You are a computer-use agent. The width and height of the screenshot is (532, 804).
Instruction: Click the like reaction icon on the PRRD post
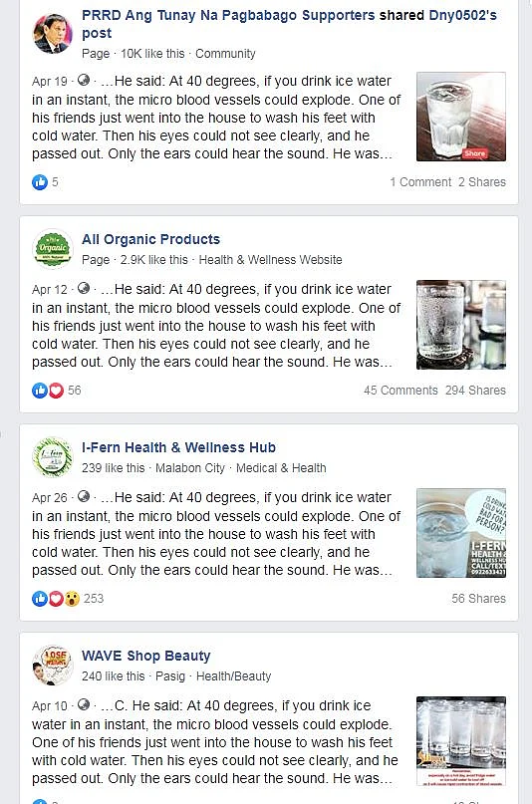pyautogui.click(x=40, y=182)
